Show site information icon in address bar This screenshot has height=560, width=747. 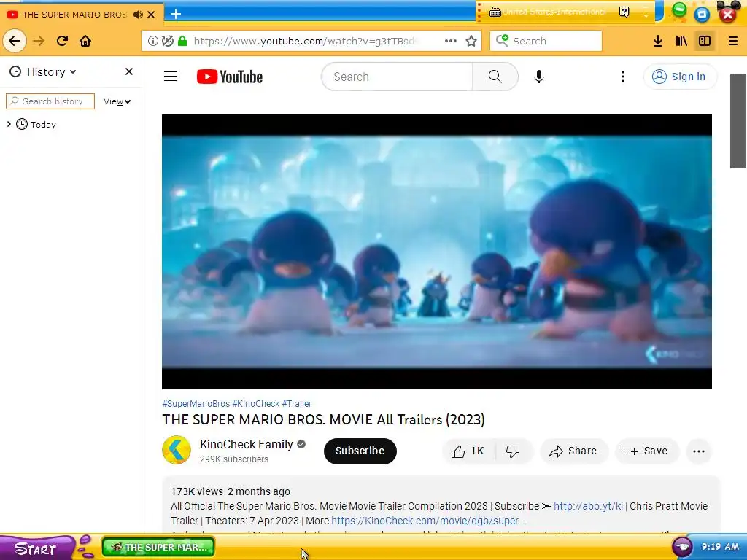(x=153, y=41)
